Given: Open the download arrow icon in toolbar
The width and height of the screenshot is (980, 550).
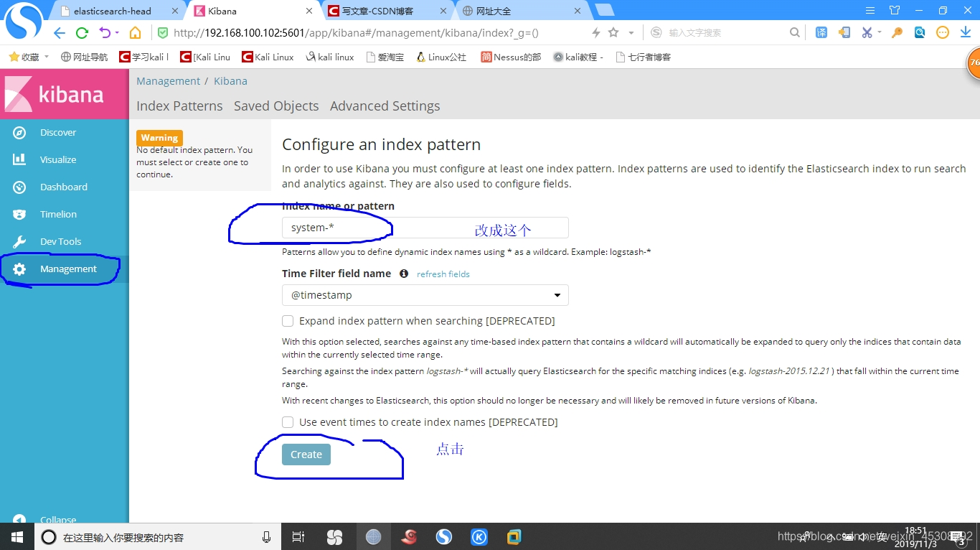Looking at the screenshot, I should (x=966, y=32).
